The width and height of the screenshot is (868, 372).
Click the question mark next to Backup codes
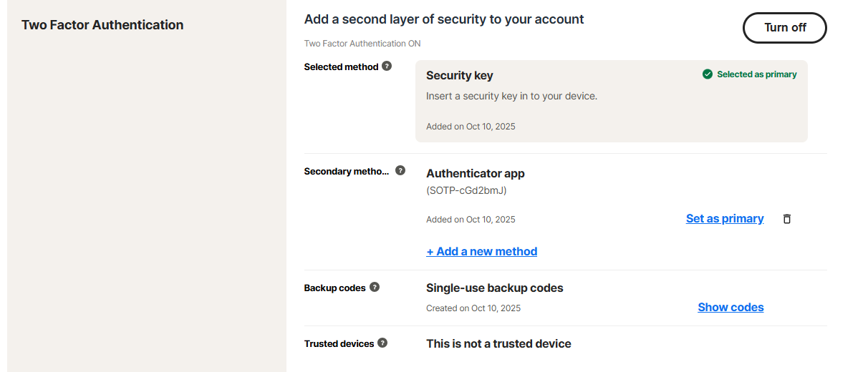point(375,288)
